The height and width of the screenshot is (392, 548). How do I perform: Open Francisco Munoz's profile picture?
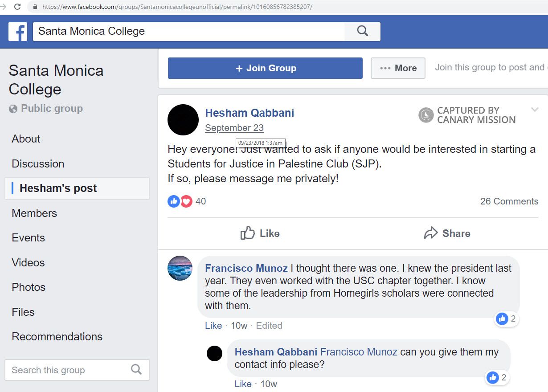[x=180, y=268]
